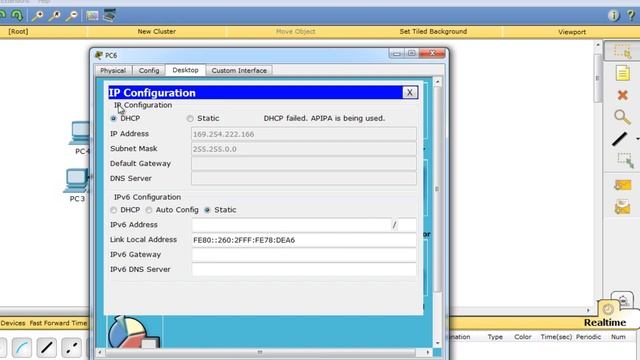Switch to the Config tab
The width and height of the screenshot is (640, 360).
point(149,71)
